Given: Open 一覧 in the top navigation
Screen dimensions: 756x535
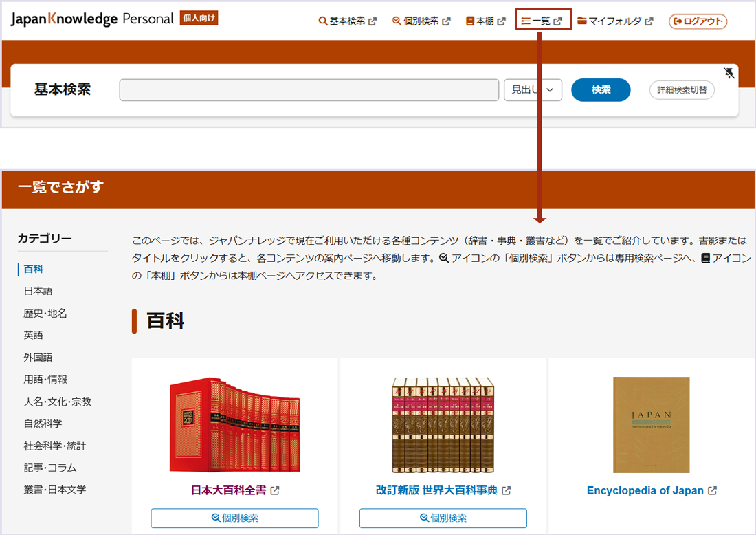Looking at the screenshot, I should click(542, 21).
